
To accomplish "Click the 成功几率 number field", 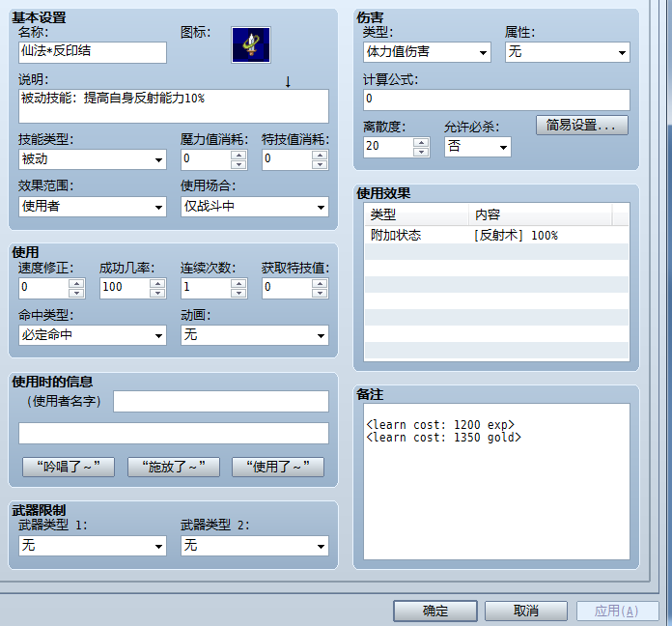I will 126,288.
